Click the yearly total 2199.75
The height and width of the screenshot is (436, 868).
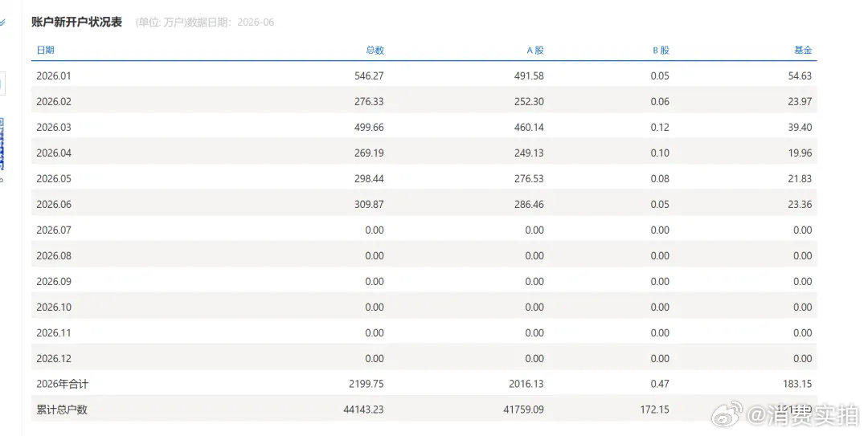coord(366,384)
